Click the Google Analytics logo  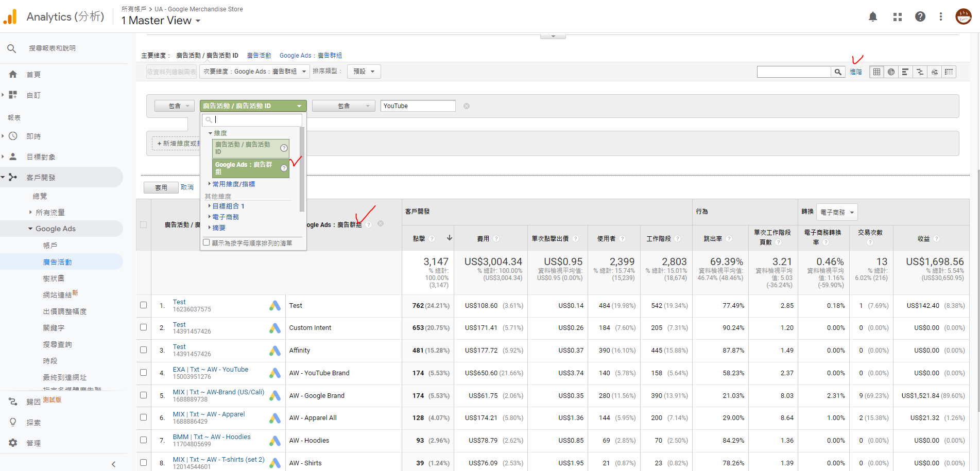point(10,17)
